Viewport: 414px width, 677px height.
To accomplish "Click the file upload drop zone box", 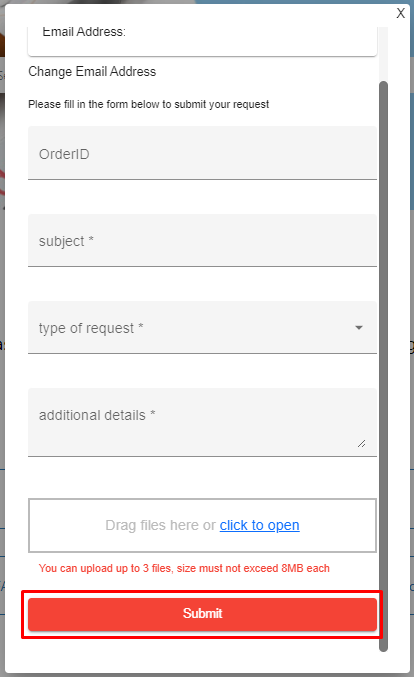I will pos(202,525).
